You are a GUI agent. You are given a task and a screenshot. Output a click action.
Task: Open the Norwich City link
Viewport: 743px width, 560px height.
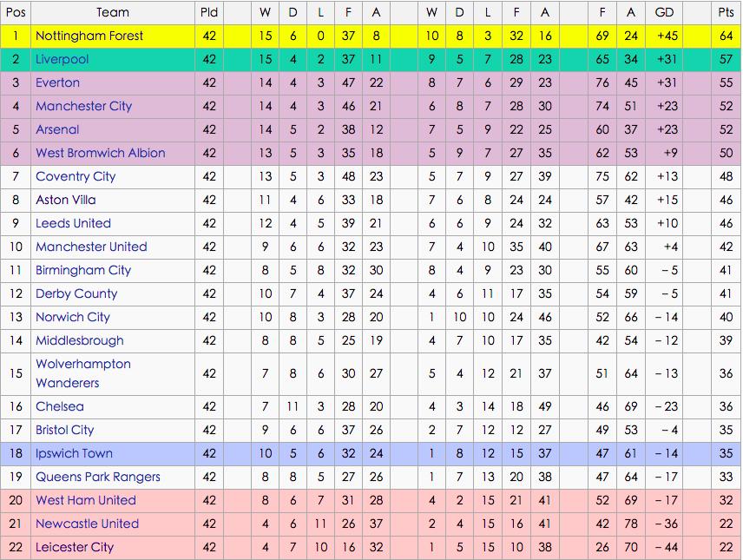click(x=73, y=317)
